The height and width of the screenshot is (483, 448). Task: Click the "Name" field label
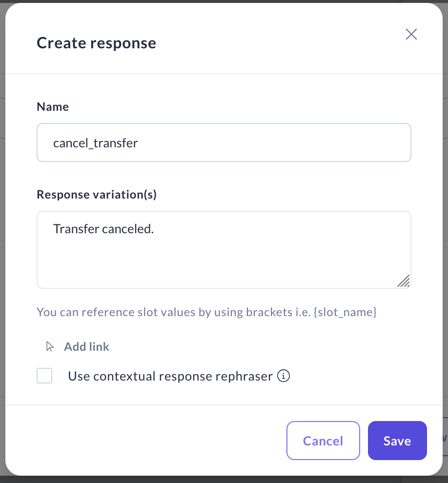pos(53,107)
